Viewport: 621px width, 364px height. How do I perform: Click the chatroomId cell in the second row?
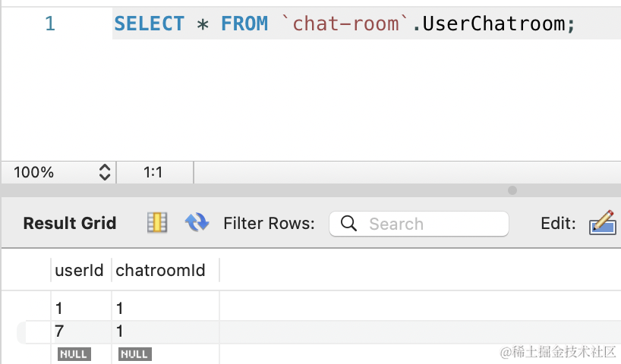pyautogui.click(x=120, y=331)
